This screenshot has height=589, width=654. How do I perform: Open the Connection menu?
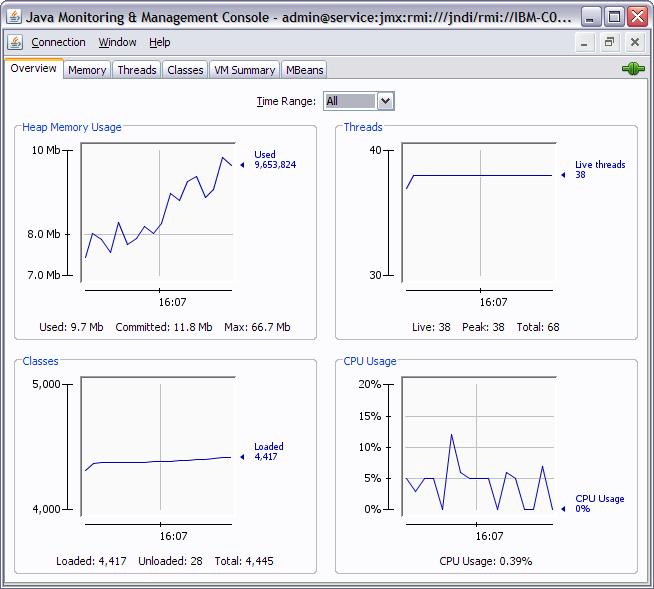coord(58,42)
